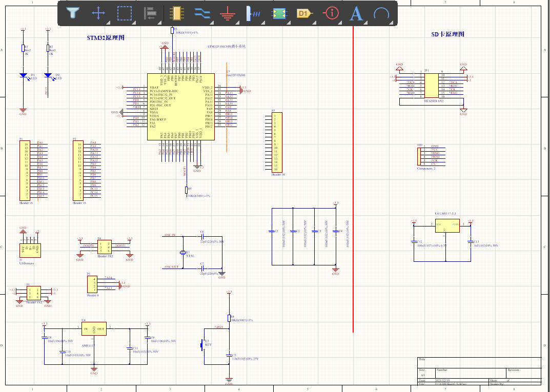Screen dimensions: 550x392
Task: Select the J1 USB micro connector
Action: 30,251
